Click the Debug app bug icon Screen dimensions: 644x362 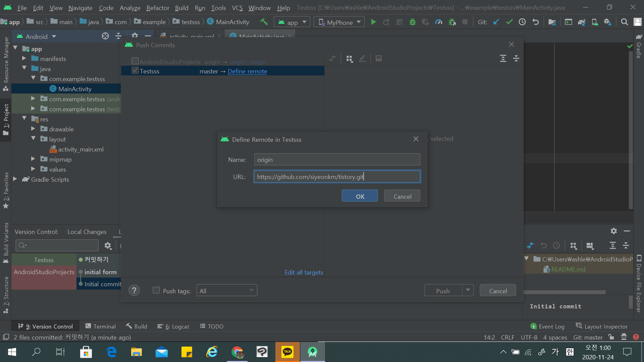point(413,22)
